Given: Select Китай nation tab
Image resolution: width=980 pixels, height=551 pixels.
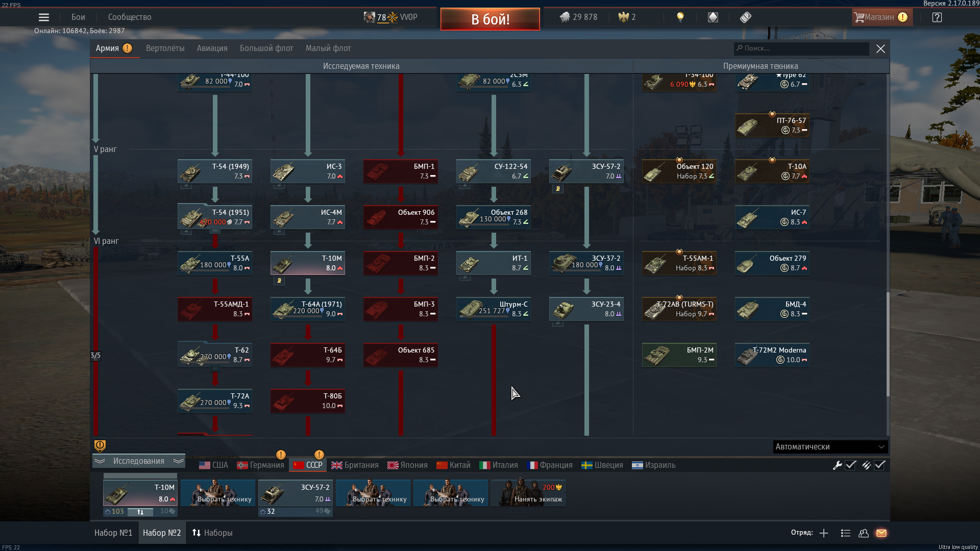Looking at the screenshot, I should (x=454, y=465).
